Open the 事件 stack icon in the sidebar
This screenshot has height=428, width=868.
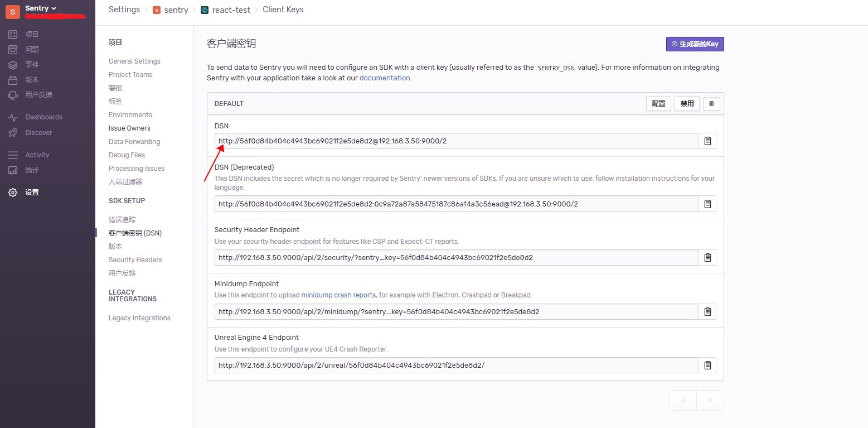(13, 65)
